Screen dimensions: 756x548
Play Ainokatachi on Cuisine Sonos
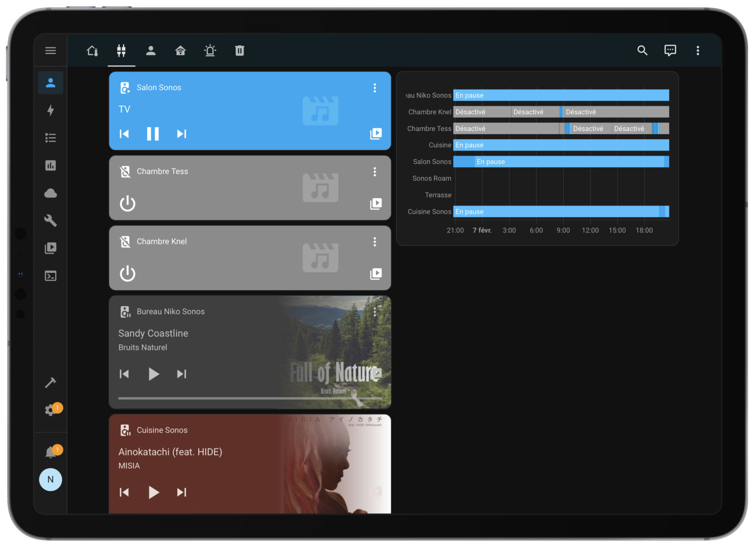click(x=153, y=492)
